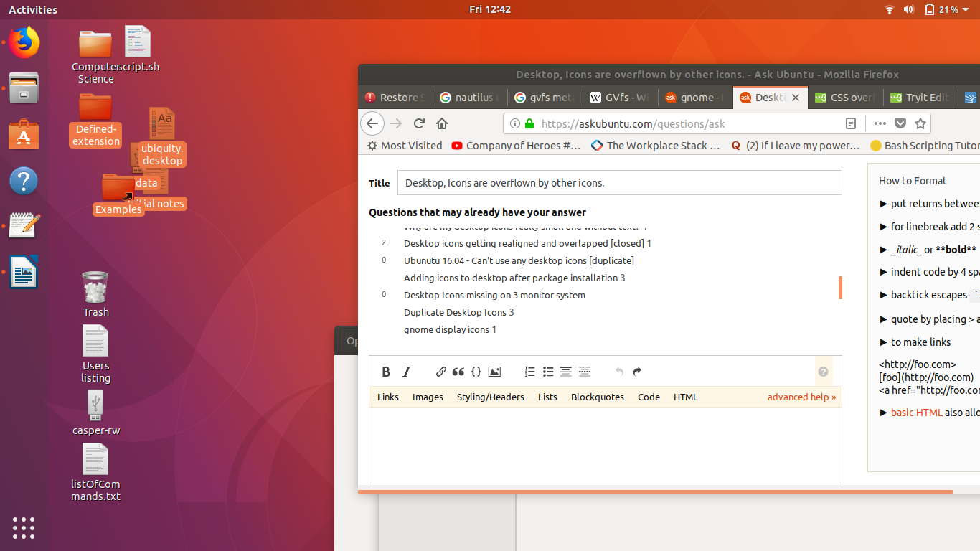980x551 pixels.
Task: Open the Styling/Headers help tab
Action: point(490,397)
